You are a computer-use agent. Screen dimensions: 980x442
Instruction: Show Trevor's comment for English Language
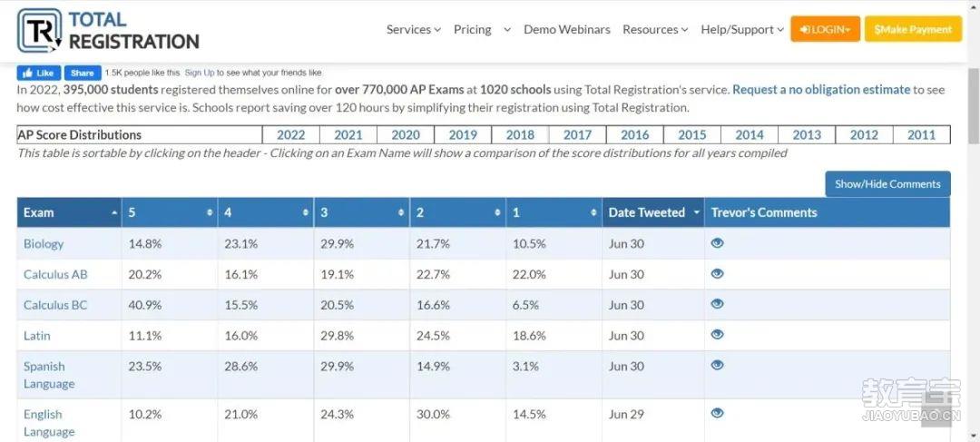tap(718, 413)
